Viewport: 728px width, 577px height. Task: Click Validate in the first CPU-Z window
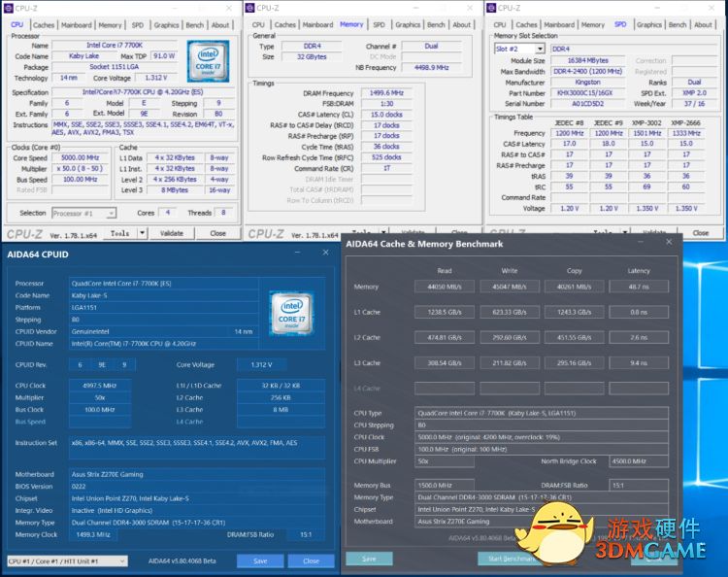[171, 233]
